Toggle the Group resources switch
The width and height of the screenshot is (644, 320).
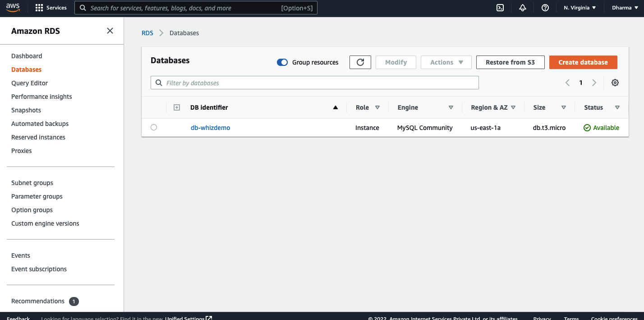click(x=282, y=62)
